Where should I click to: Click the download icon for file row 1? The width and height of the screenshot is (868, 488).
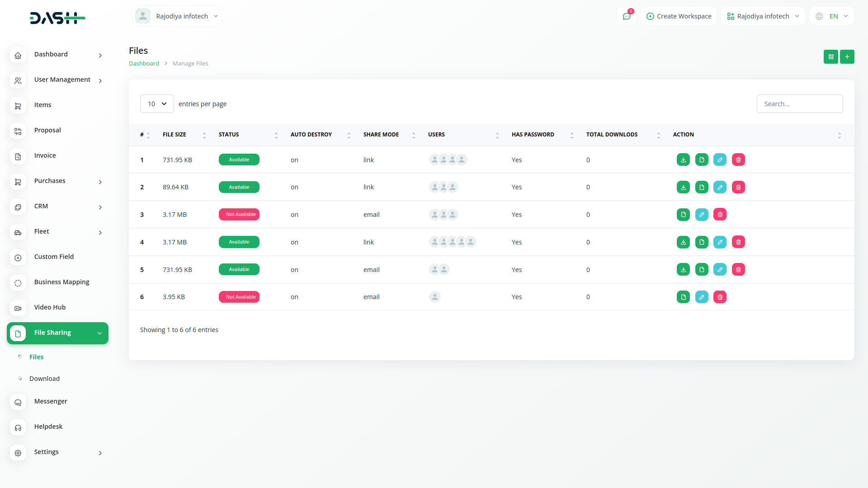pyautogui.click(x=683, y=160)
